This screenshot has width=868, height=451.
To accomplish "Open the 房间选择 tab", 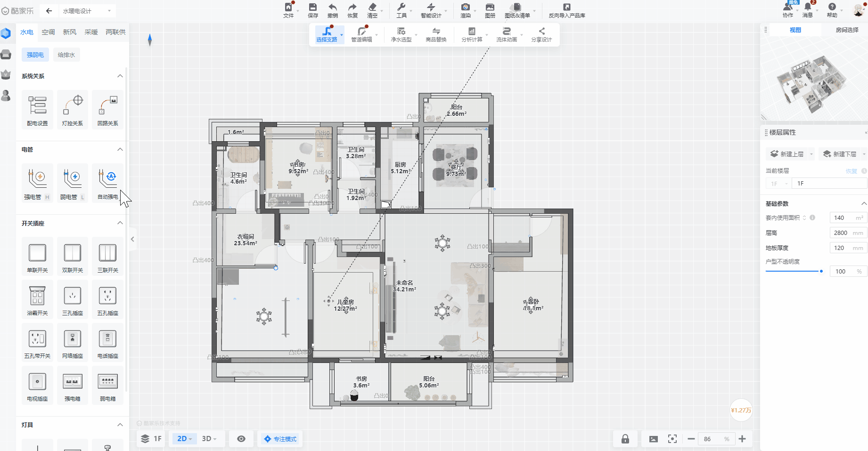I will 847,30.
